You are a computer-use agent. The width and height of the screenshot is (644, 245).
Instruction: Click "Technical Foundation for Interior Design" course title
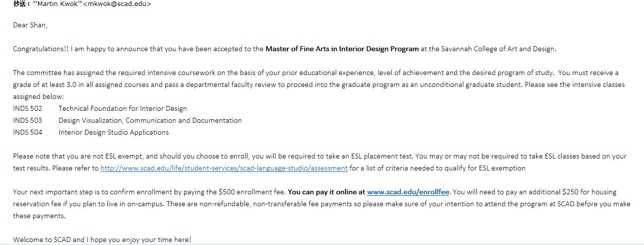click(122, 108)
